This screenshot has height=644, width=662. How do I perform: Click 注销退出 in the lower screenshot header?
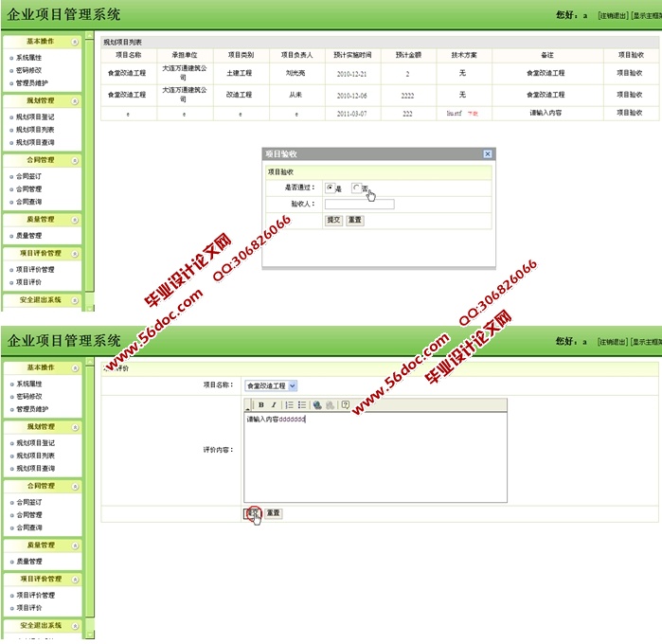click(x=613, y=342)
